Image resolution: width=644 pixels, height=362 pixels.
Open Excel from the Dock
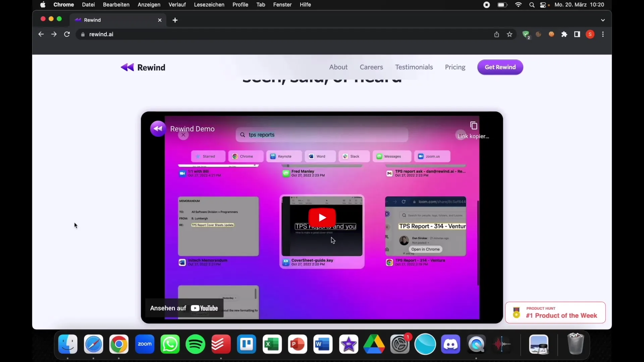(272, 344)
